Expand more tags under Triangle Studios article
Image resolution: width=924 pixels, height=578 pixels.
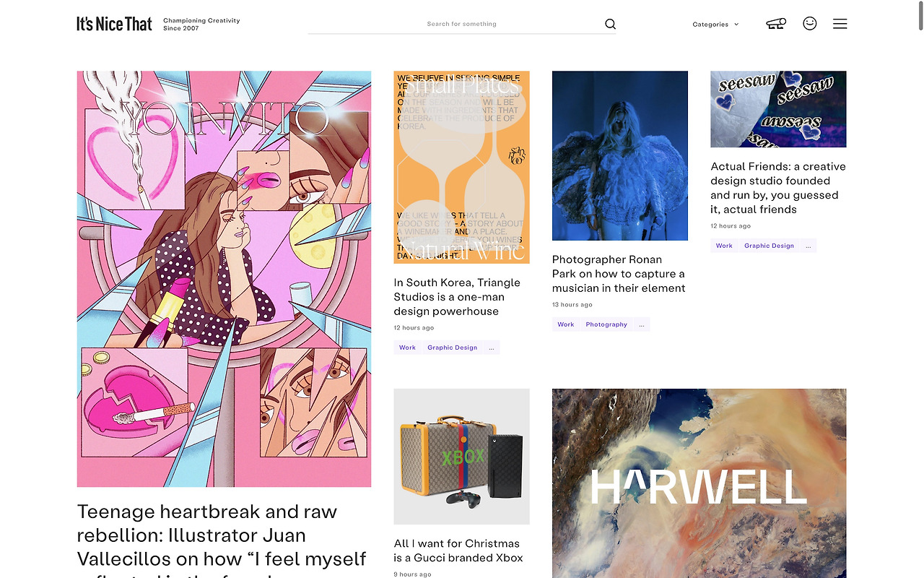pyautogui.click(x=492, y=348)
